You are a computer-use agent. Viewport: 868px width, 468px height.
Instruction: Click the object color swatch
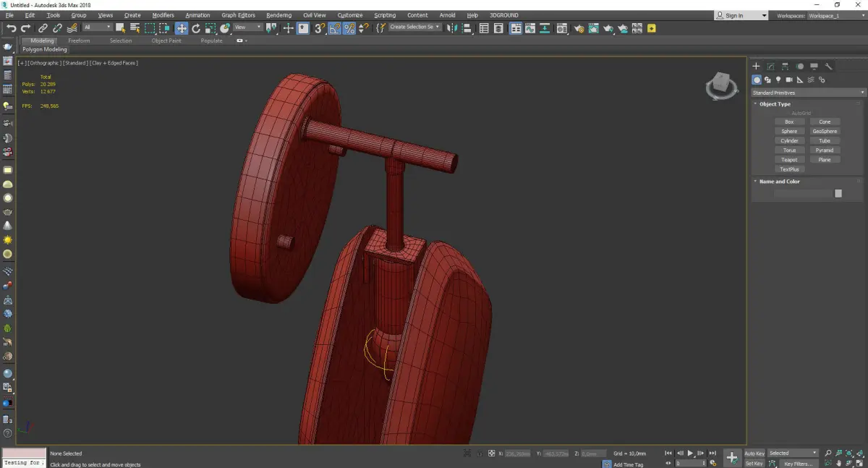pyautogui.click(x=838, y=193)
